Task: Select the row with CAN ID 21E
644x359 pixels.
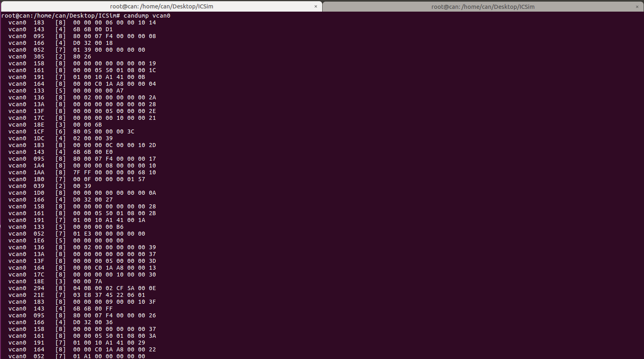Action: 77,295
